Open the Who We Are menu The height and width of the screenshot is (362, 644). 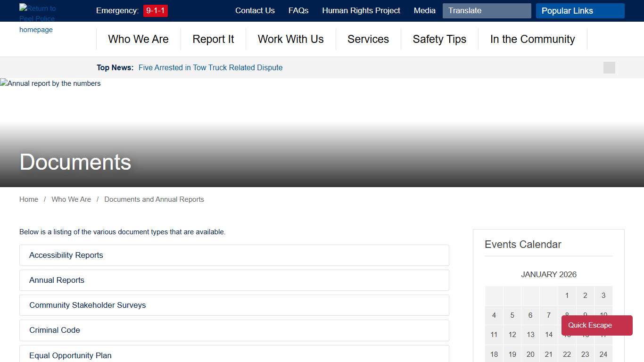point(138,39)
